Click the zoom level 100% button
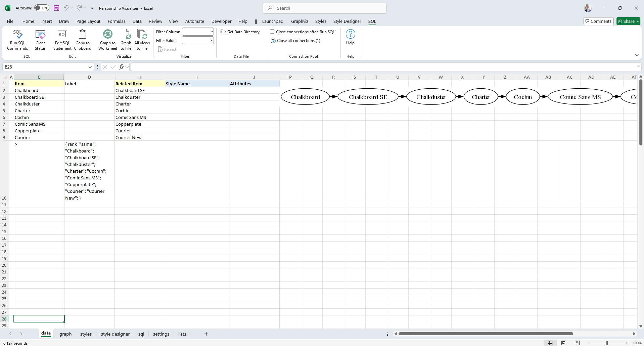Image resolution: width=644 pixels, height=346 pixels. tap(637, 343)
